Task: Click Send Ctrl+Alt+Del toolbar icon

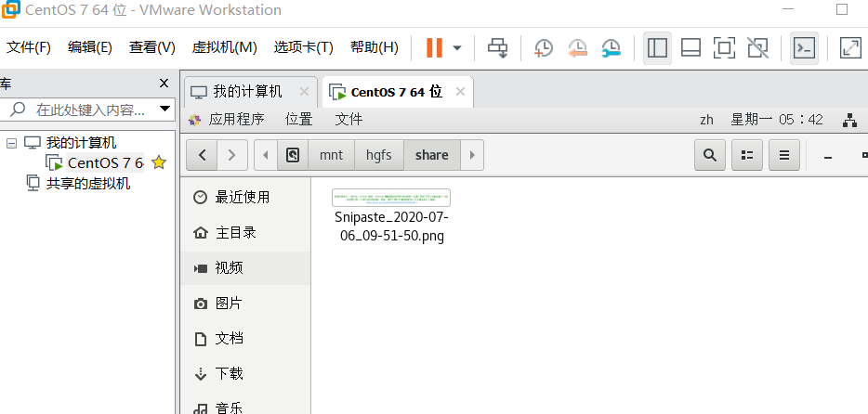Action: point(497,47)
